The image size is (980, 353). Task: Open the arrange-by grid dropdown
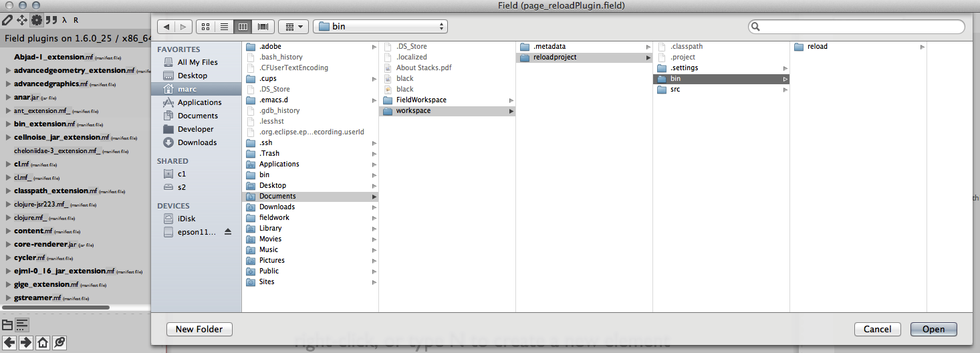tap(293, 27)
